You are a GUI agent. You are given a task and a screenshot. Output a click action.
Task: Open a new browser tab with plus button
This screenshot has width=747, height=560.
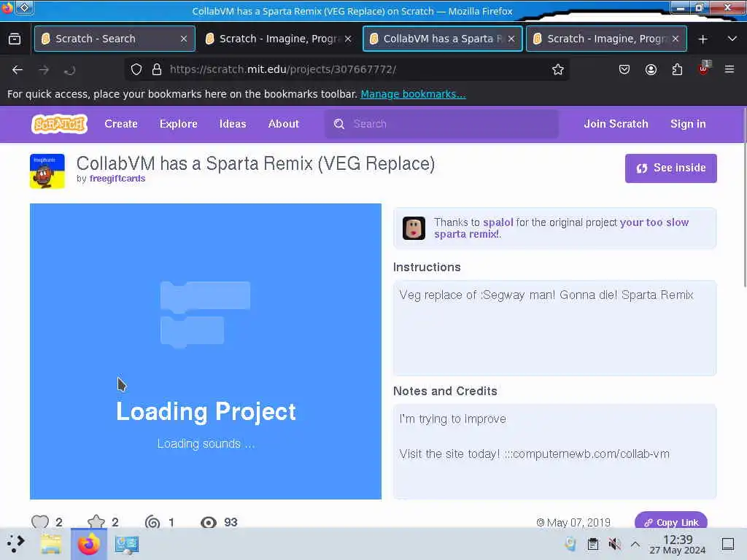point(703,39)
